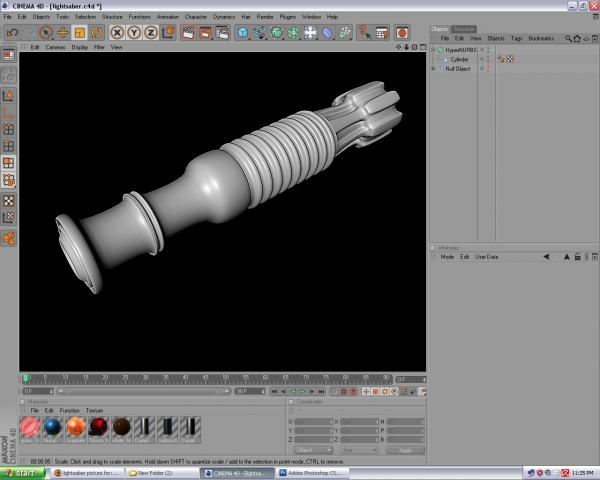Toggle Z axis lock
Screen dimensions: 600x480
coord(151,33)
